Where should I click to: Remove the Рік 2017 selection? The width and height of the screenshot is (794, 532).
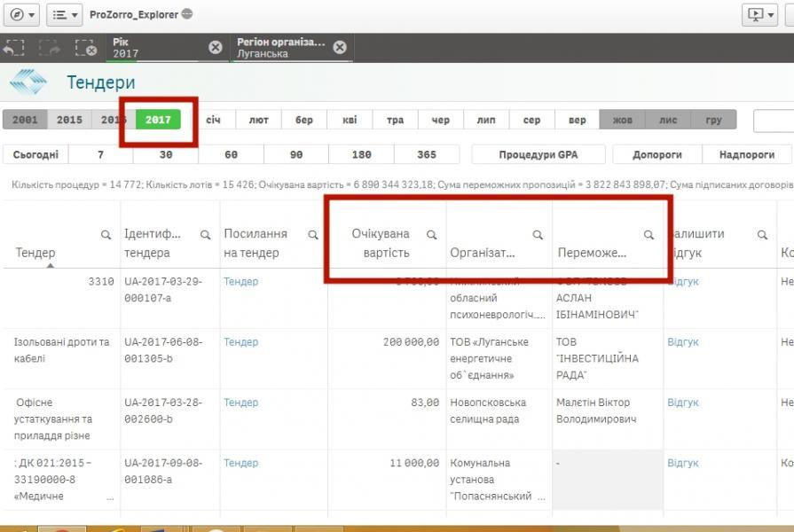[216, 48]
